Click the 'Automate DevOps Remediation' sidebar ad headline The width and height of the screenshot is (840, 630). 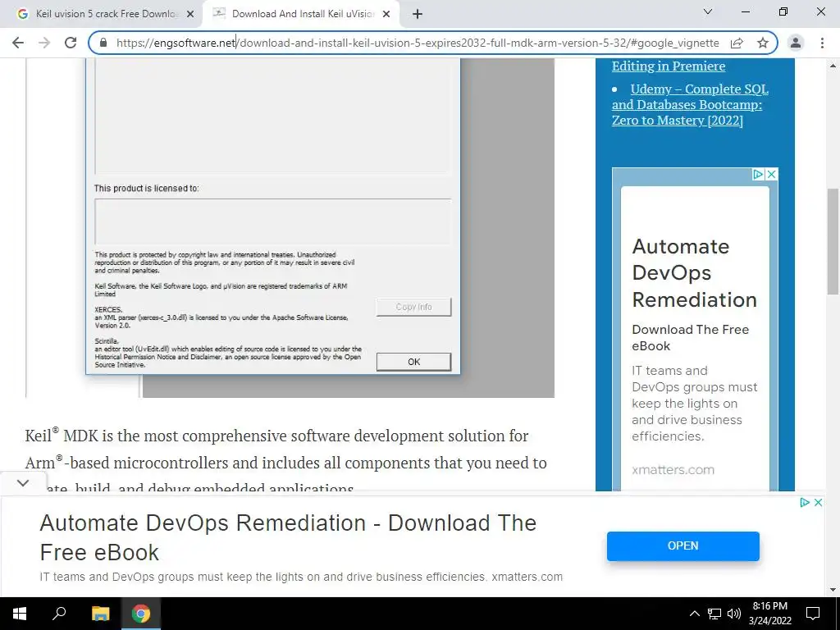point(694,272)
